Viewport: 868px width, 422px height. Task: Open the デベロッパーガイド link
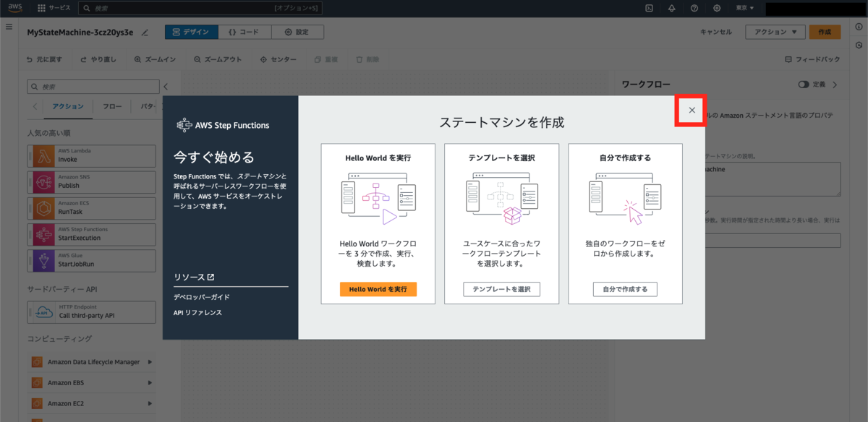click(x=202, y=297)
